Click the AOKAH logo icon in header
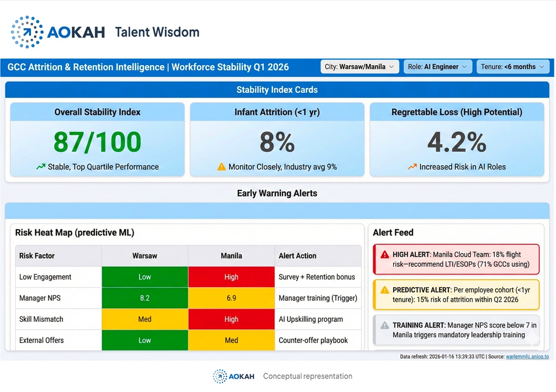Viewport: 556px width, 392px height. [27, 32]
